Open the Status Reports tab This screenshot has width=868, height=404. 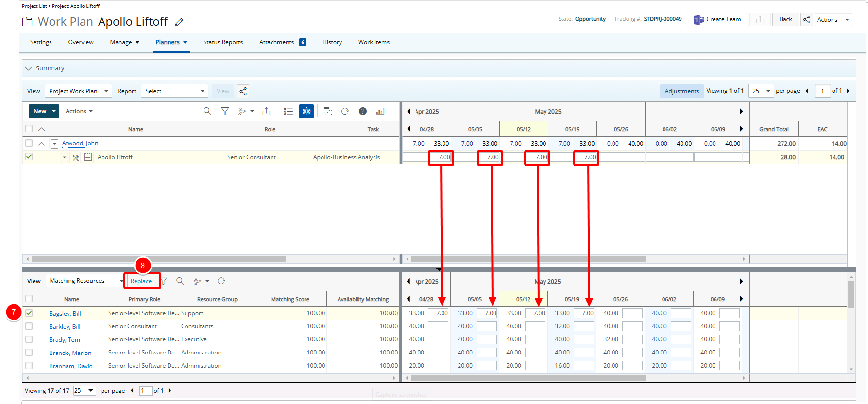click(x=223, y=42)
